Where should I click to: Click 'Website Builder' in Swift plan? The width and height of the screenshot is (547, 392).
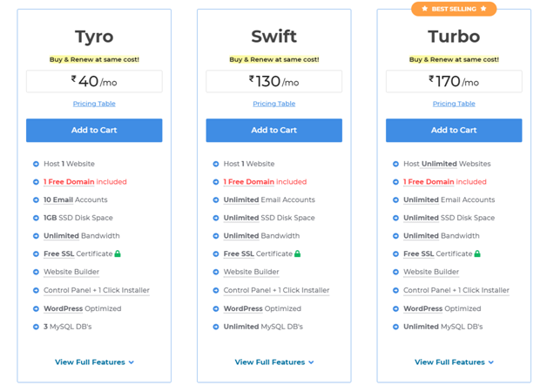(x=252, y=272)
